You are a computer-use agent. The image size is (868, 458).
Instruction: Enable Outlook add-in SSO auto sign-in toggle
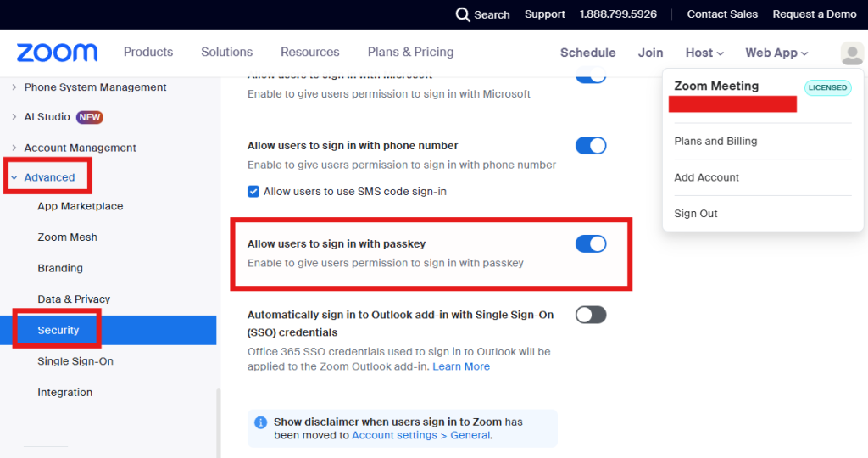pyautogui.click(x=591, y=315)
